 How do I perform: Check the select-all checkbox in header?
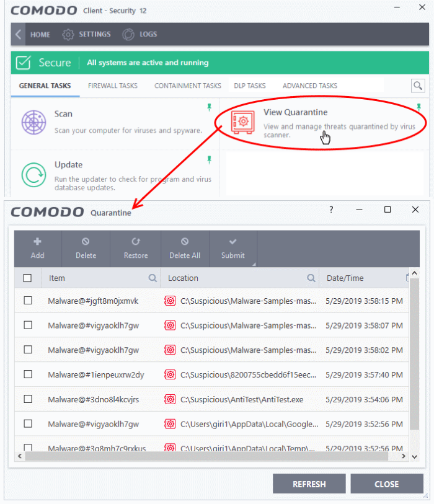pos(28,278)
